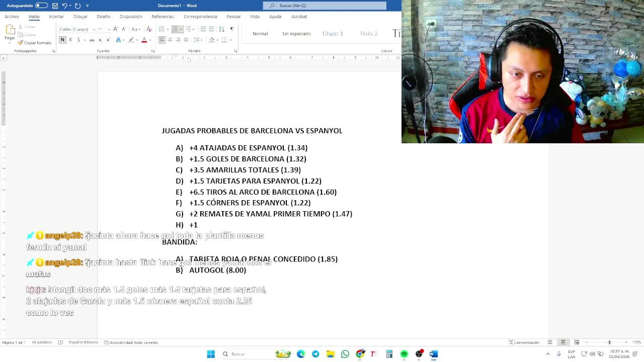Toggle left paragraph alignment

pyautogui.click(x=162, y=40)
